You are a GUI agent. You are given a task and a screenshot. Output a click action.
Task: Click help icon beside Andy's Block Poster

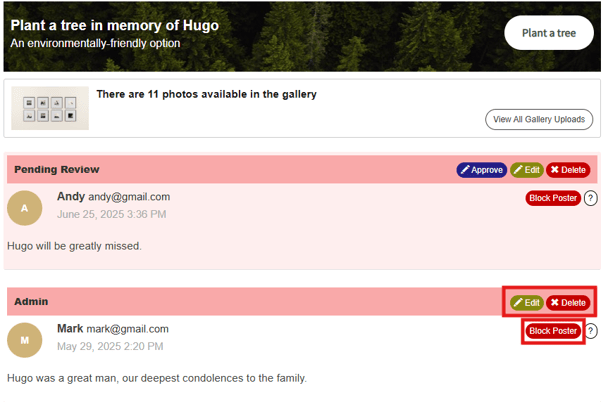(590, 198)
